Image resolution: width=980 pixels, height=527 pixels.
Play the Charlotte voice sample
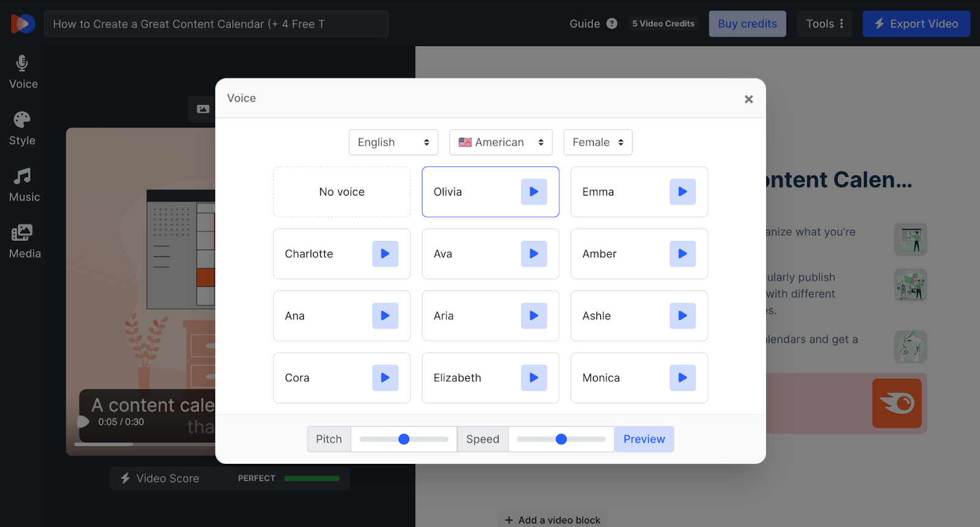tap(385, 254)
